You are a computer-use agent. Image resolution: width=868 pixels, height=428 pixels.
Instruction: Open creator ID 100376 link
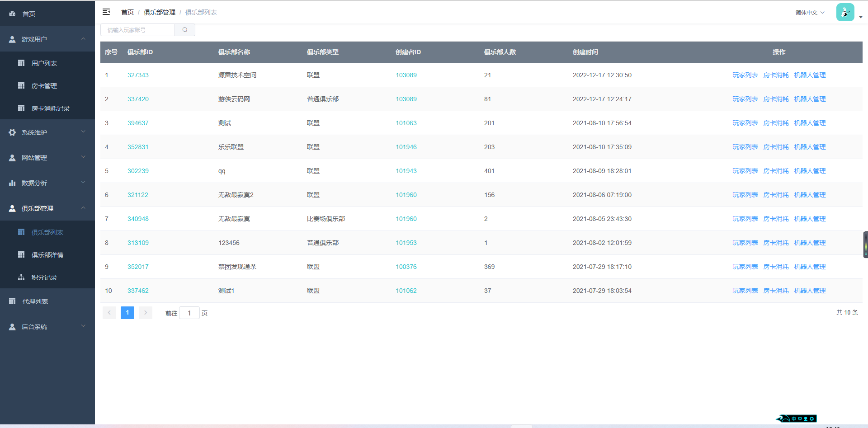pyautogui.click(x=406, y=267)
